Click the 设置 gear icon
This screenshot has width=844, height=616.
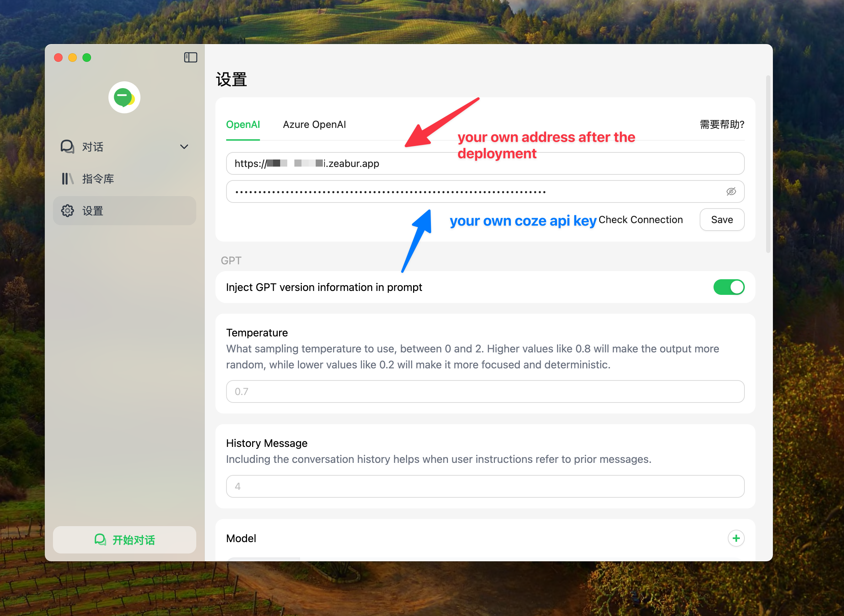point(67,211)
